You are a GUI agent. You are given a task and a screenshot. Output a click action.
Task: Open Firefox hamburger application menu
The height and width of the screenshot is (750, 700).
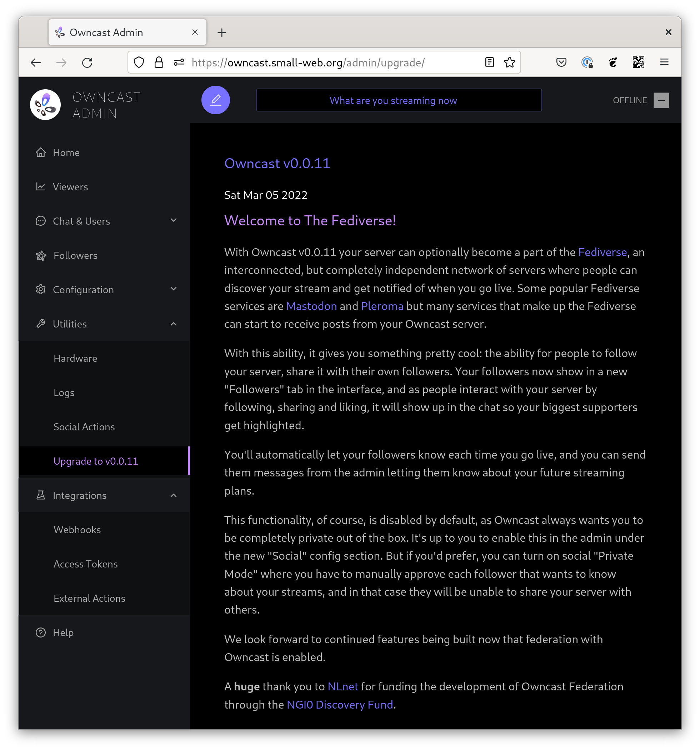(664, 62)
